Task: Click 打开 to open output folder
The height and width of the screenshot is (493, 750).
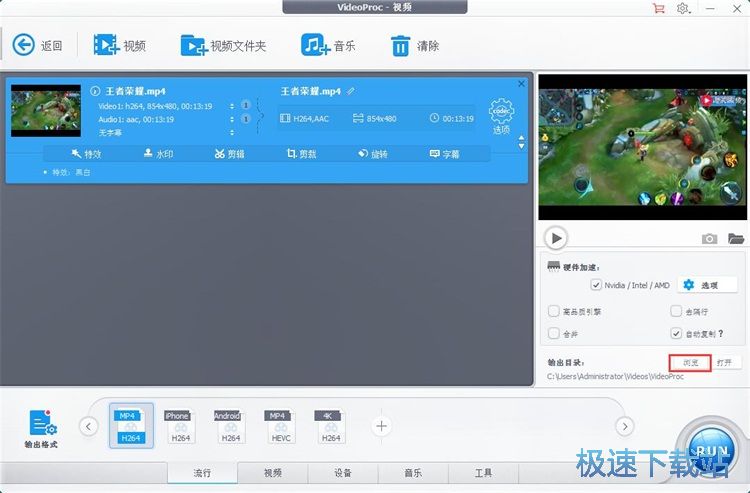Action: [725, 362]
